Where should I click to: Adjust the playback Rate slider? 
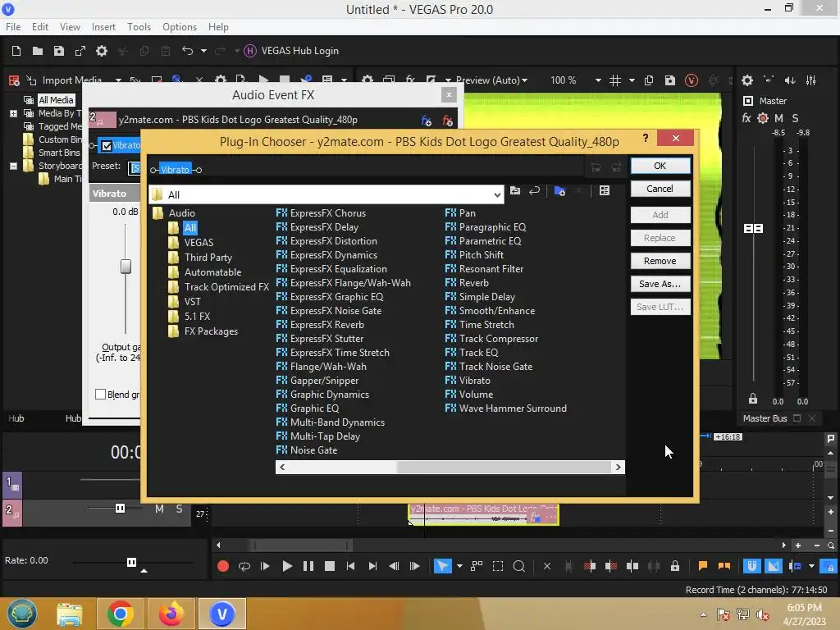click(131, 562)
